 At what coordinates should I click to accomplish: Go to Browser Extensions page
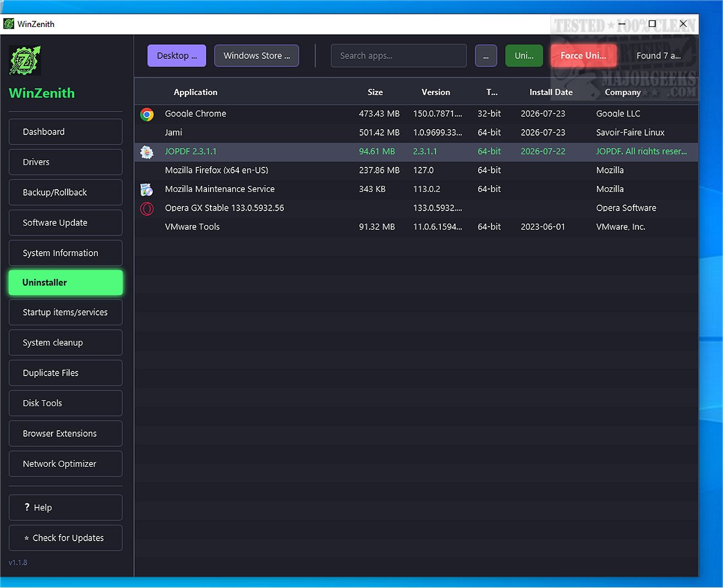[x=65, y=434]
